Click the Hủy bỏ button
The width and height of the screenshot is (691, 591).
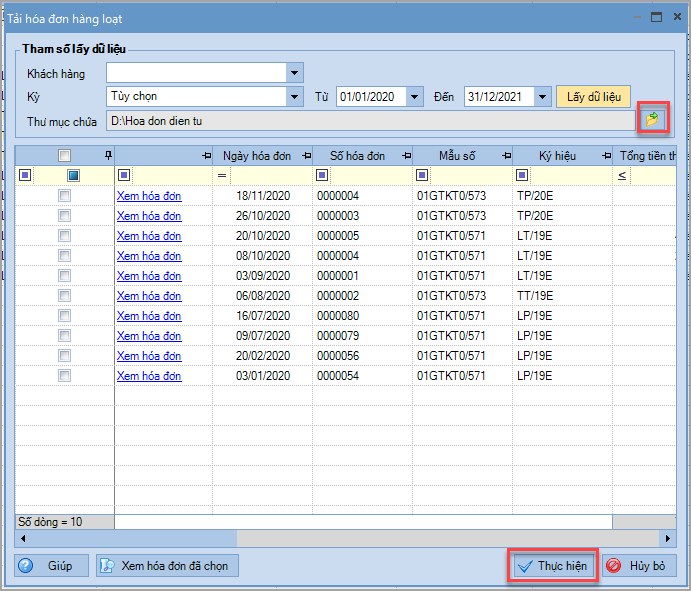(x=639, y=565)
